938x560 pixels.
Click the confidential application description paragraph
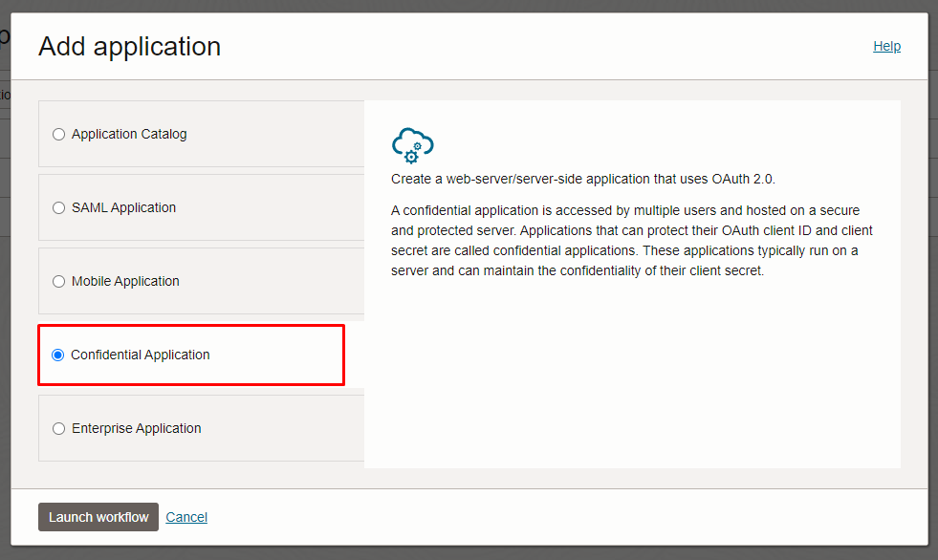click(x=632, y=240)
